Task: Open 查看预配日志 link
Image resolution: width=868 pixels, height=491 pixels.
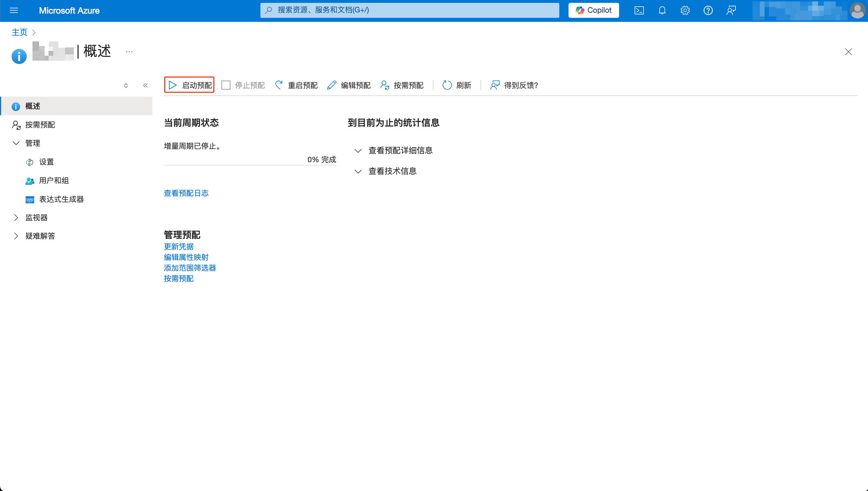Action: click(186, 193)
